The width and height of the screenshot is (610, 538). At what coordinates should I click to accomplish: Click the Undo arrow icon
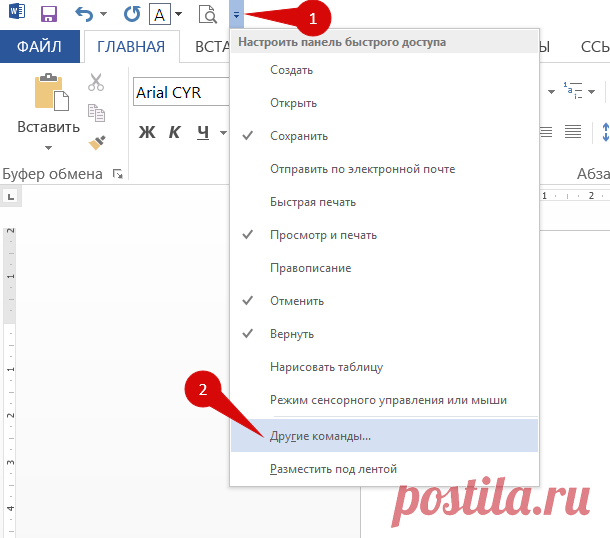point(84,14)
